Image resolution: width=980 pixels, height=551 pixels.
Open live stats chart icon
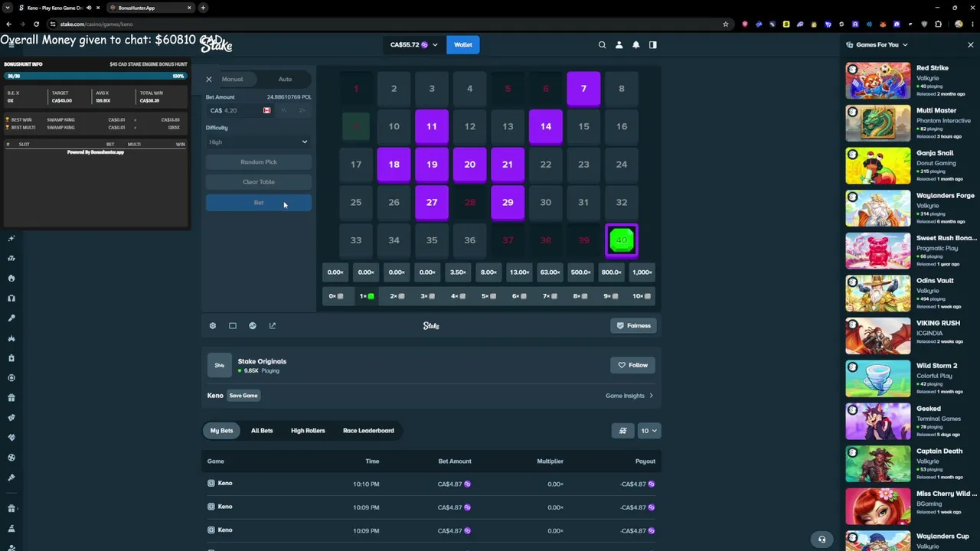click(x=253, y=325)
